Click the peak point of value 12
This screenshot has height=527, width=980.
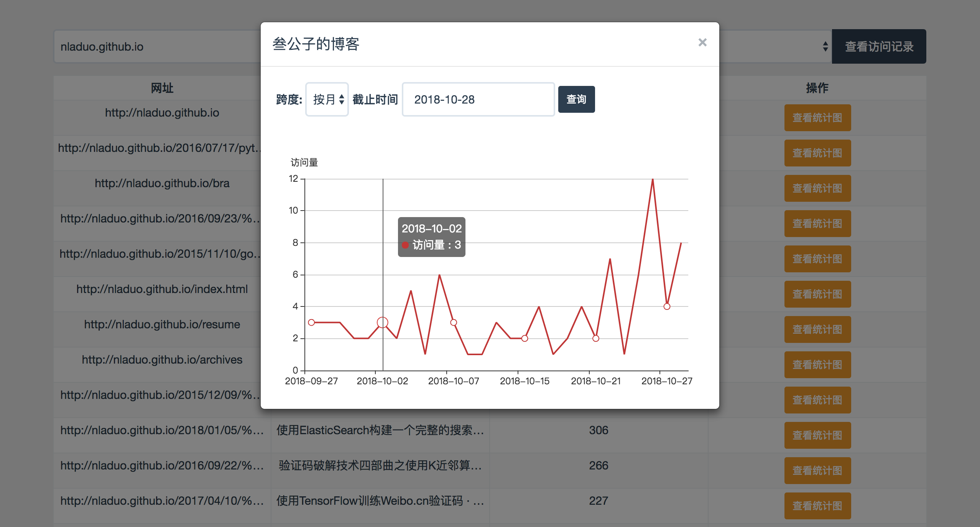point(653,179)
